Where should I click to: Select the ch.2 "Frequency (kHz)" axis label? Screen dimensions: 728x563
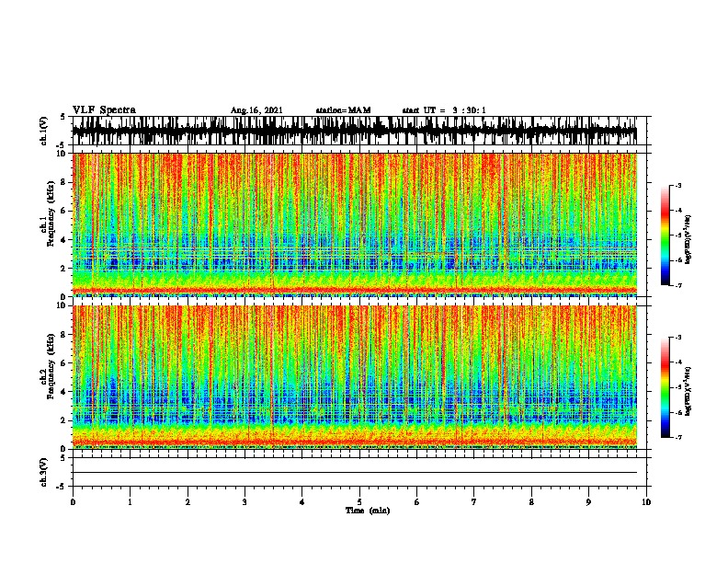tap(51, 366)
